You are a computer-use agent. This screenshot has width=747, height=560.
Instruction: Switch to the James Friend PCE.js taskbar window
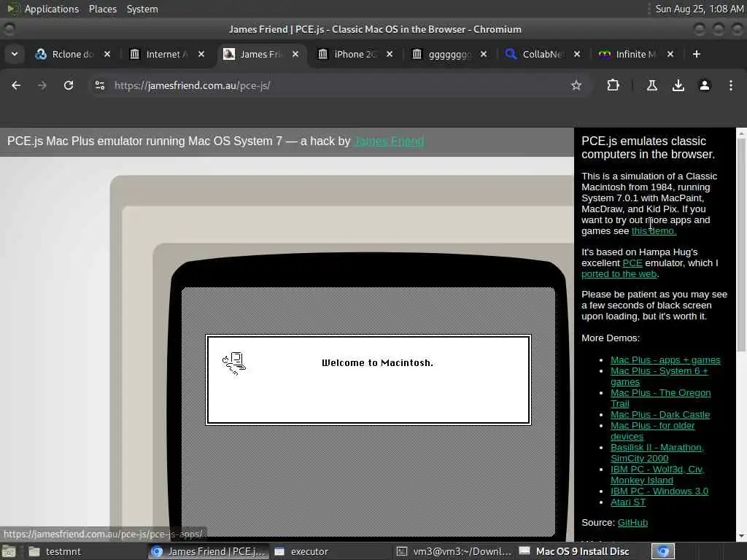(x=209, y=551)
